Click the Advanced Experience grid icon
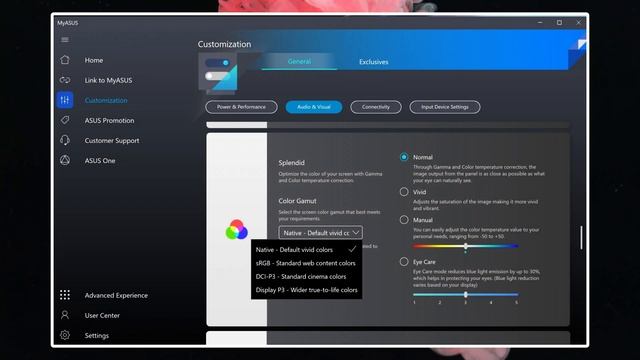This screenshot has width=640, height=360. pyautogui.click(x=65, y=295)
